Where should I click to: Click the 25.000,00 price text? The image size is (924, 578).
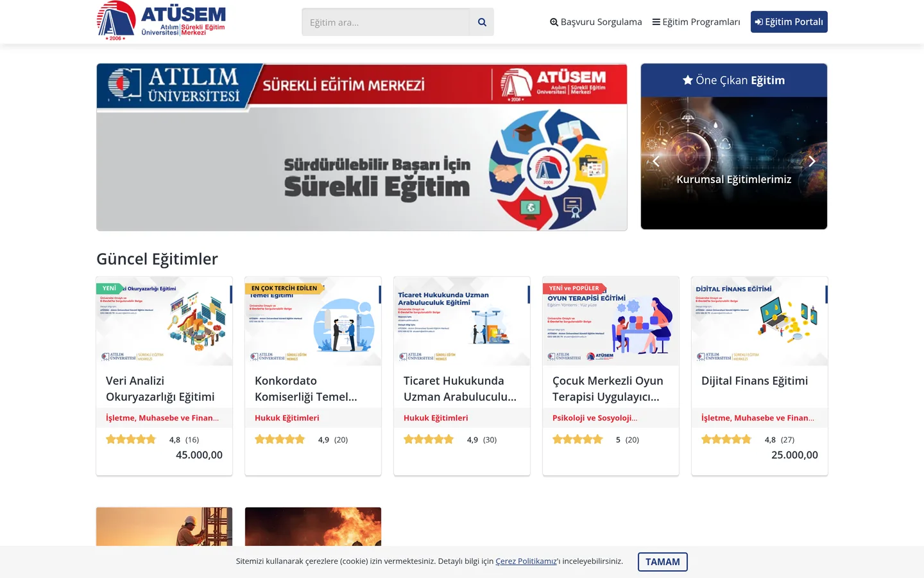coord(794,455)
